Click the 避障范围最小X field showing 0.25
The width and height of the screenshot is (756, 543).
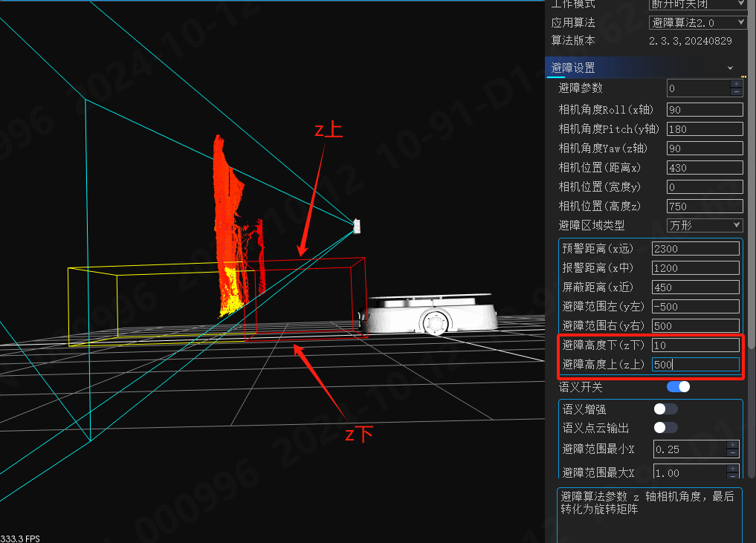pos(689,449)
